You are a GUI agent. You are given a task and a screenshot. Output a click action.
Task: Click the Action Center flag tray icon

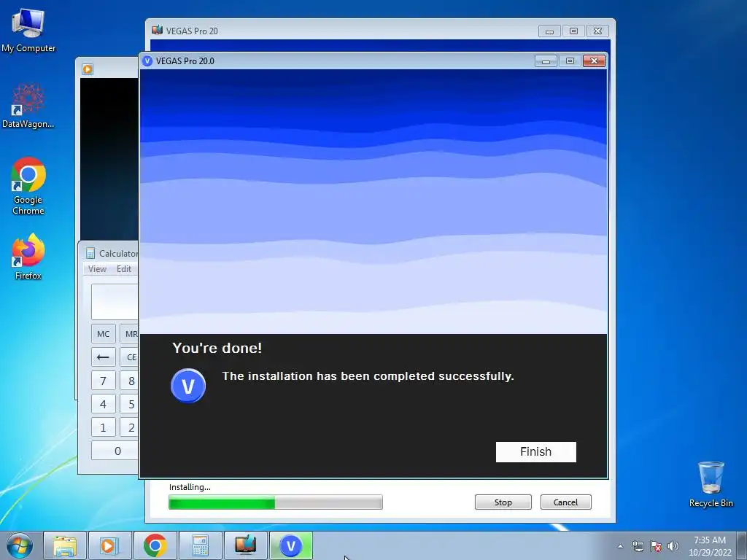656,546
